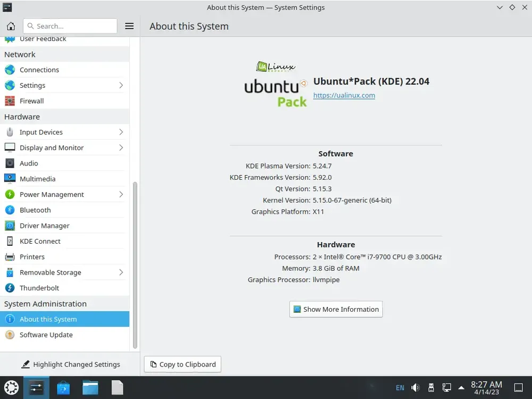
Task: Click the Multimedia player icon
Action: 10,178
